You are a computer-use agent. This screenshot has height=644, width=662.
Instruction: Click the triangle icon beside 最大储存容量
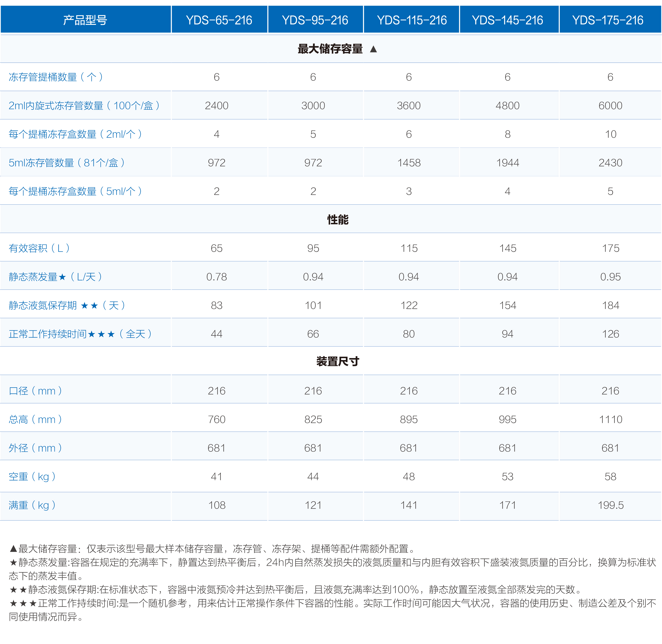click(x=373, y=49)
